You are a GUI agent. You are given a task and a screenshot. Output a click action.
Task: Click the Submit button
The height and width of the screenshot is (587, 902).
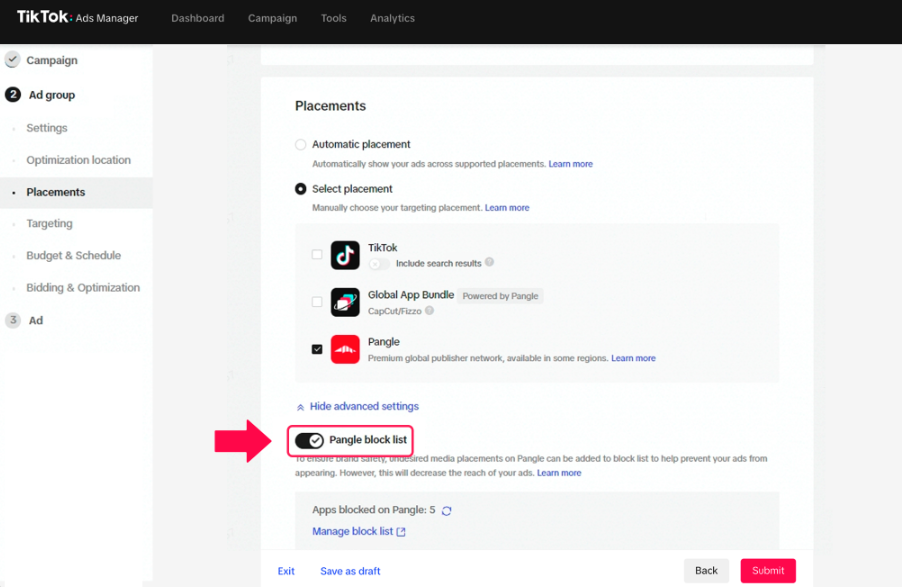click(768, 570)
